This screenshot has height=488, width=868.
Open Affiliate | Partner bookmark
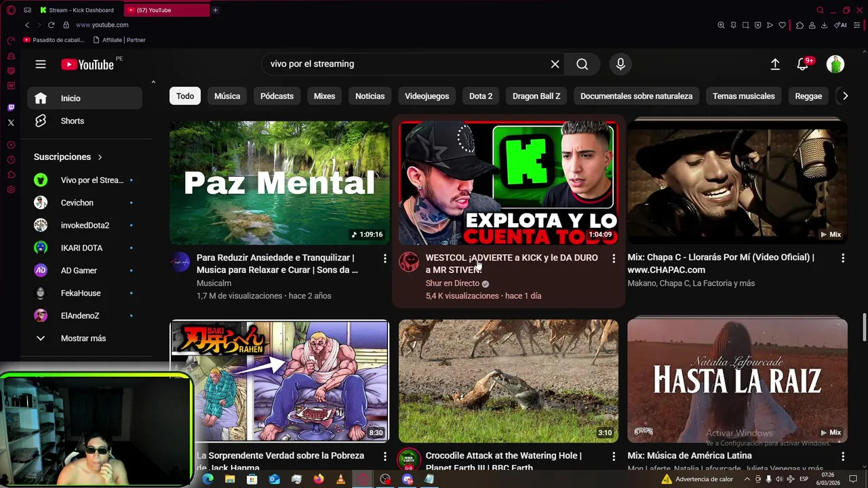point(119,40)
